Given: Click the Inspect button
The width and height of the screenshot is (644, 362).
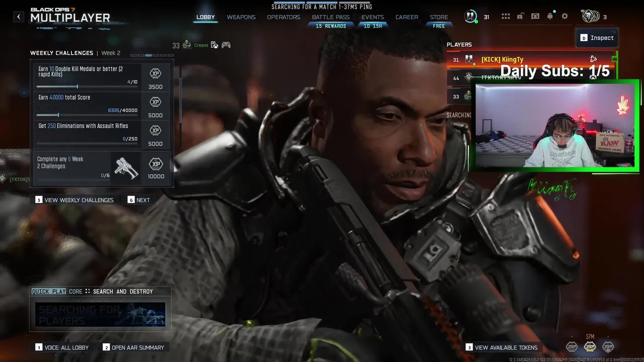Looking at the screenshot, I should tap(597, 38).
